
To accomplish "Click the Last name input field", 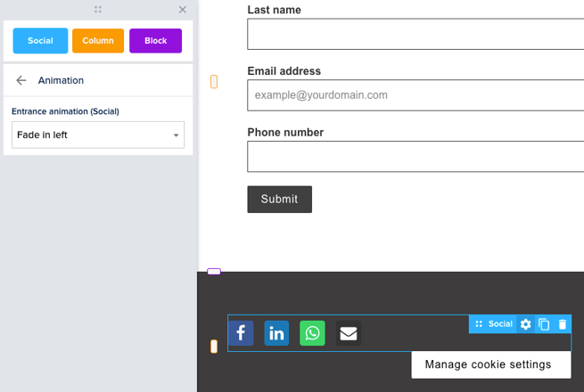I will click(x=415, y=34).
